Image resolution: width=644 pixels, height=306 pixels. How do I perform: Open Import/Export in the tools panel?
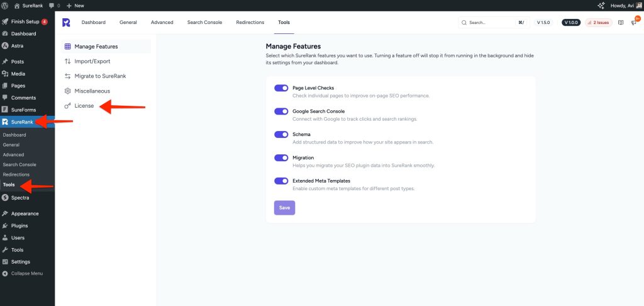click(x=106, y=61)
